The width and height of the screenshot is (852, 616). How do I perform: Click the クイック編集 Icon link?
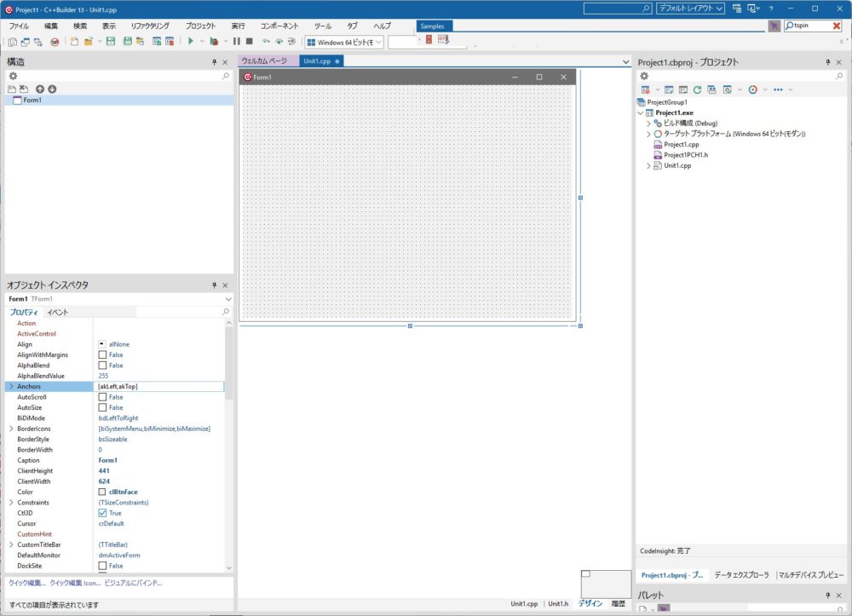[75, 583]
